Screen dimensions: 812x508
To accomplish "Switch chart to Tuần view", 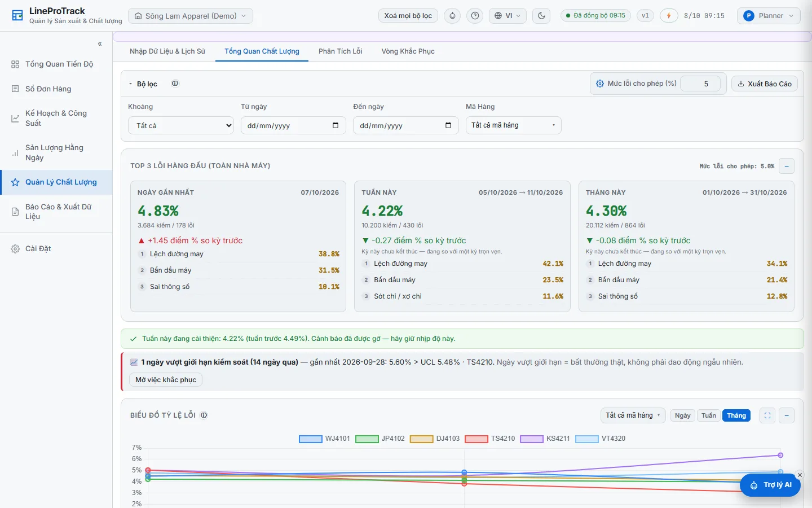I will coord(709,415).
